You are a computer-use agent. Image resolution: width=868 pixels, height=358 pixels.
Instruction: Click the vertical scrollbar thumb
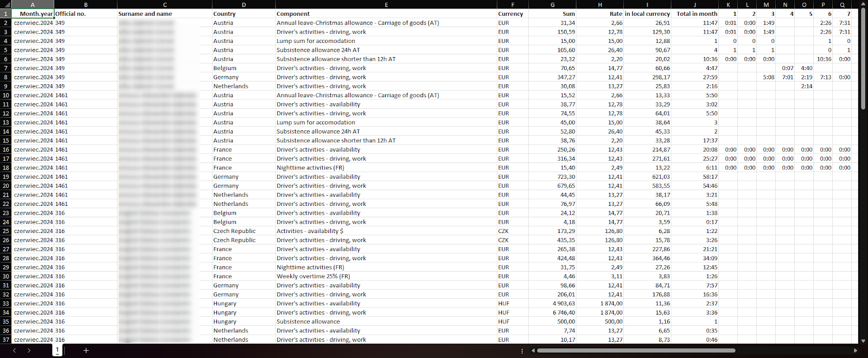click(863, 59)
